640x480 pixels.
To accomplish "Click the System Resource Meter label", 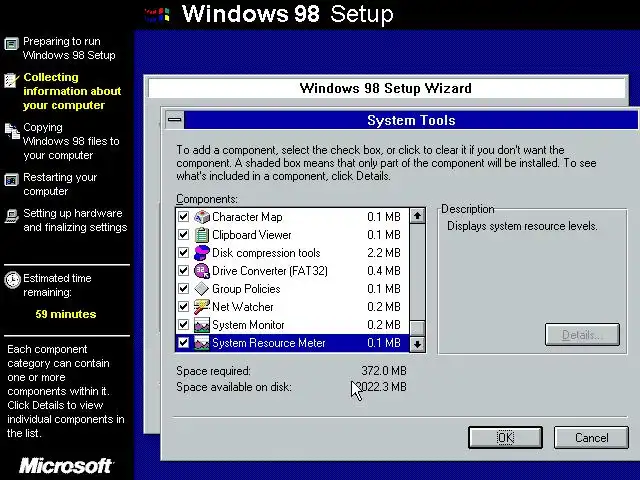I will coord(269,343).
